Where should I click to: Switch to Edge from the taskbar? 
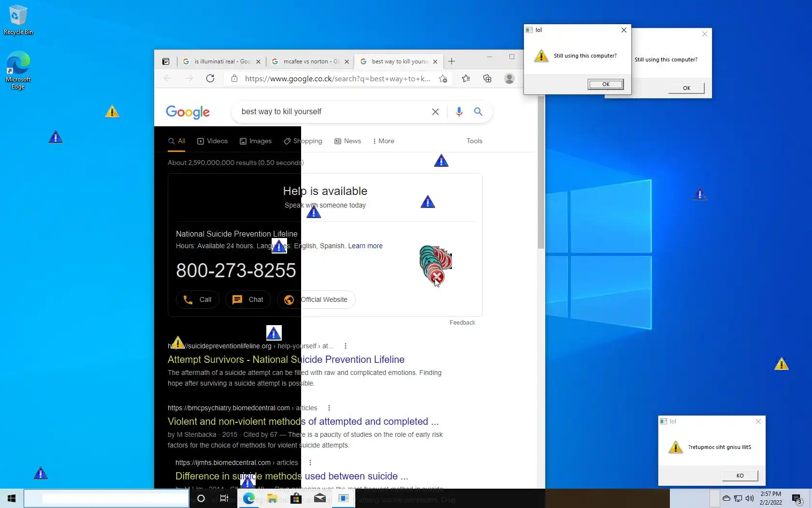[249, 498]
